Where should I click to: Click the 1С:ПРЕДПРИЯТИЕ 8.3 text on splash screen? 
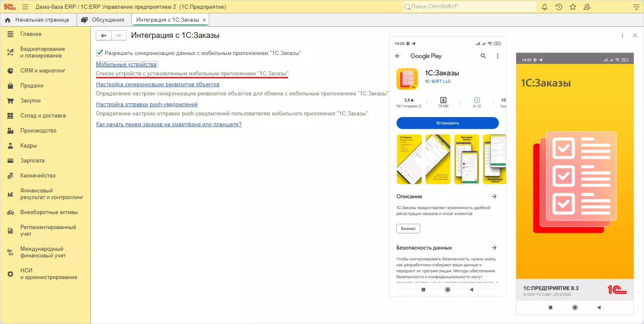[551, 288]
